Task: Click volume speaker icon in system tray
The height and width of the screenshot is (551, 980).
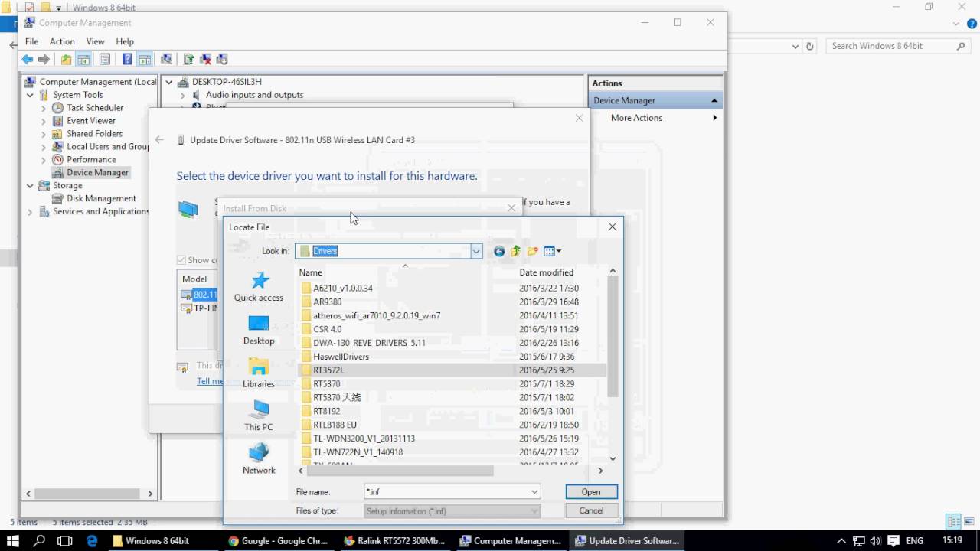Action: (875, 540)
